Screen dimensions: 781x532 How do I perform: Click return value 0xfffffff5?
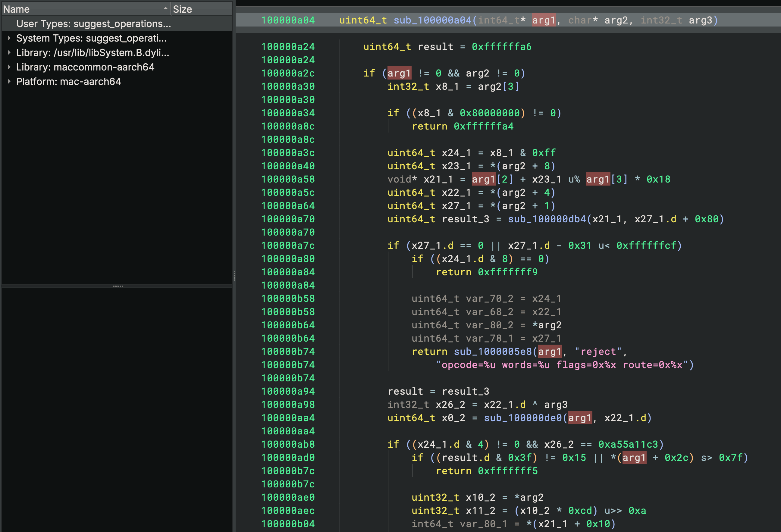[508, 471]
